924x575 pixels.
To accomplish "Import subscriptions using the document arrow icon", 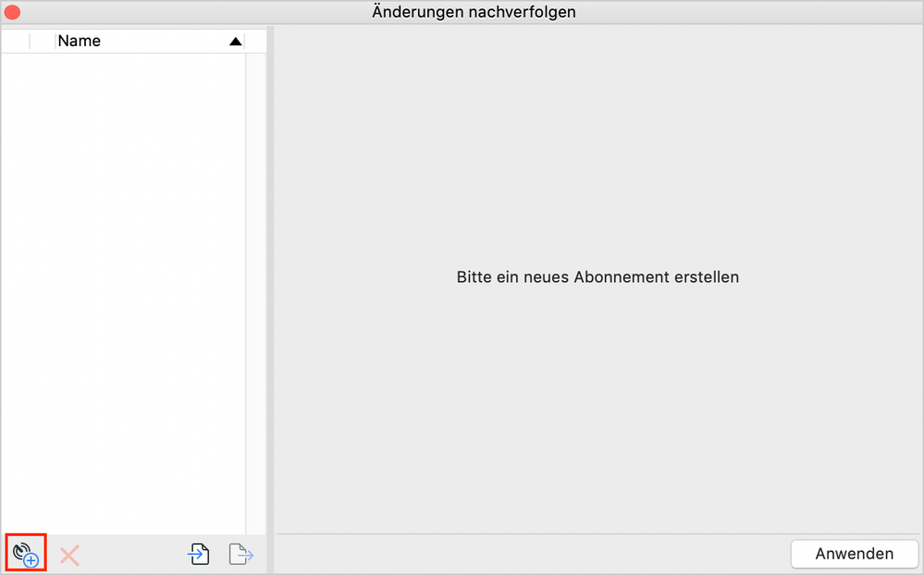I will (199, 555).
